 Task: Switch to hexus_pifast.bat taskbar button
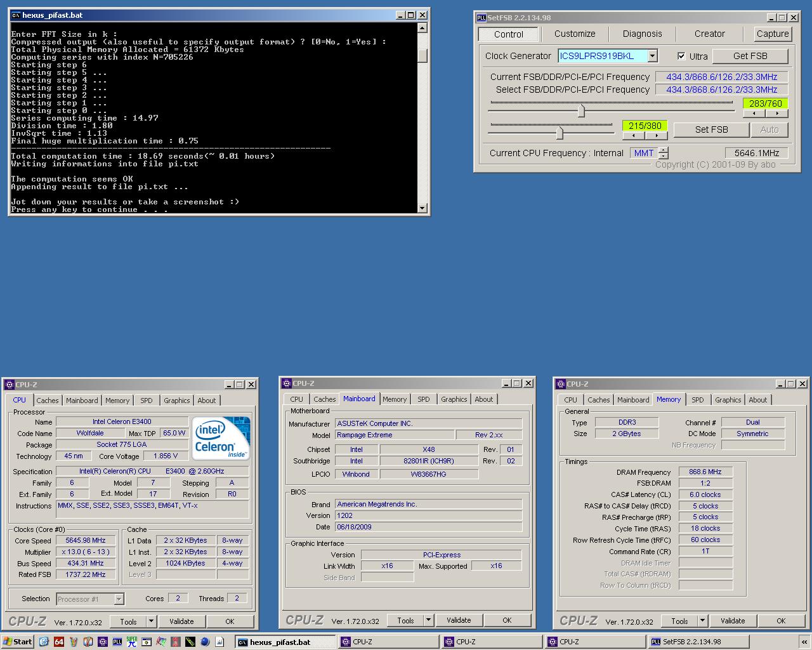pyautogui.click(x=285, y=642)
